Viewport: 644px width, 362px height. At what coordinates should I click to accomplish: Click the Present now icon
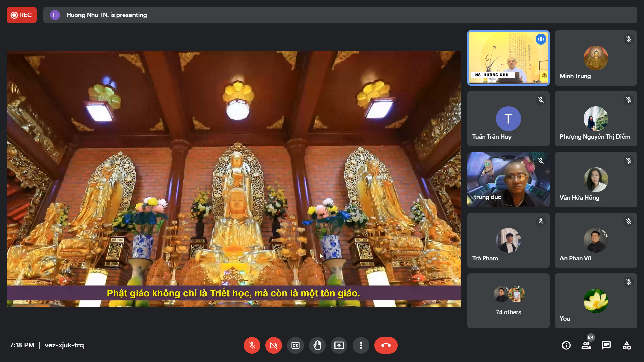point(339,345)
